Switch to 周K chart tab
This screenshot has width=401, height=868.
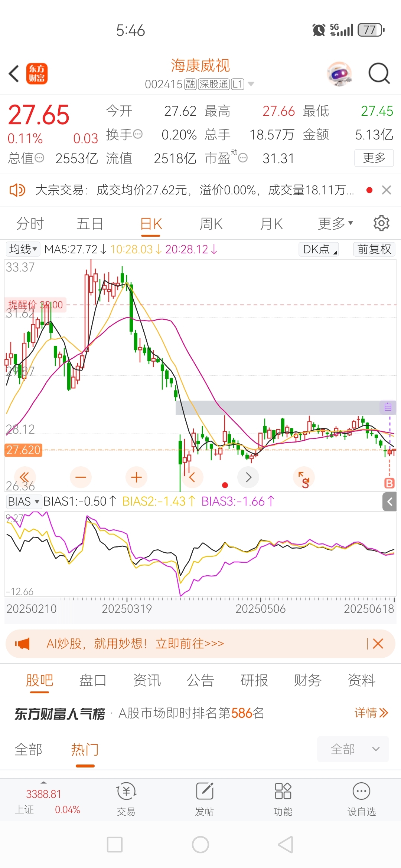211,224
